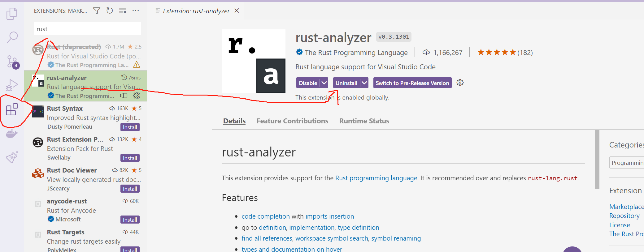Viewport: 644px width, 252px height.
Task: Open the Run and Debug view
Action: pyautogui.click(x=12, y=85)
